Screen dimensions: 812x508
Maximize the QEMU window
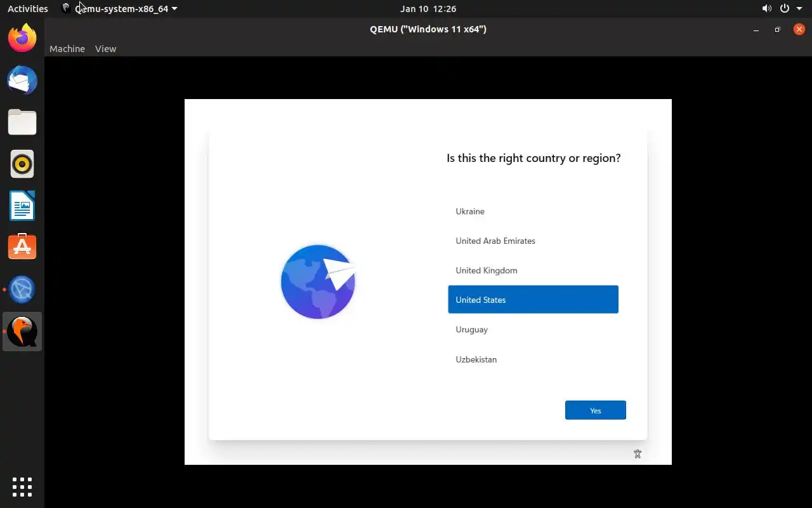coord(777,29)
